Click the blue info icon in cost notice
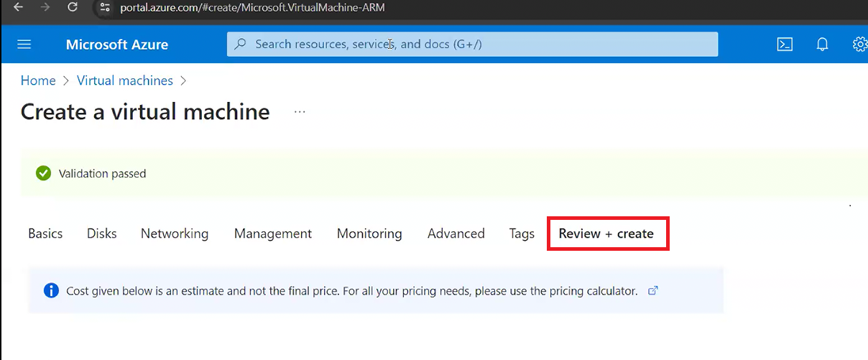This screenshot has width=868, height=360. 51,291
